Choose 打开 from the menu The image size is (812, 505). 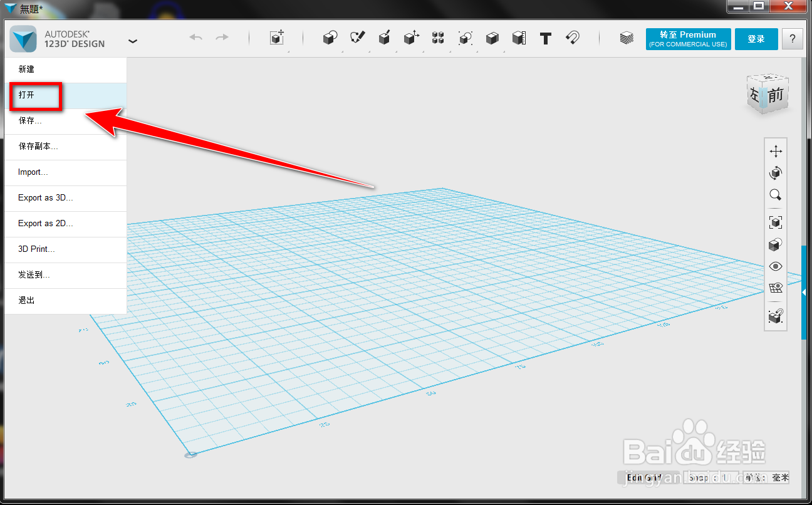coord(65,96)
